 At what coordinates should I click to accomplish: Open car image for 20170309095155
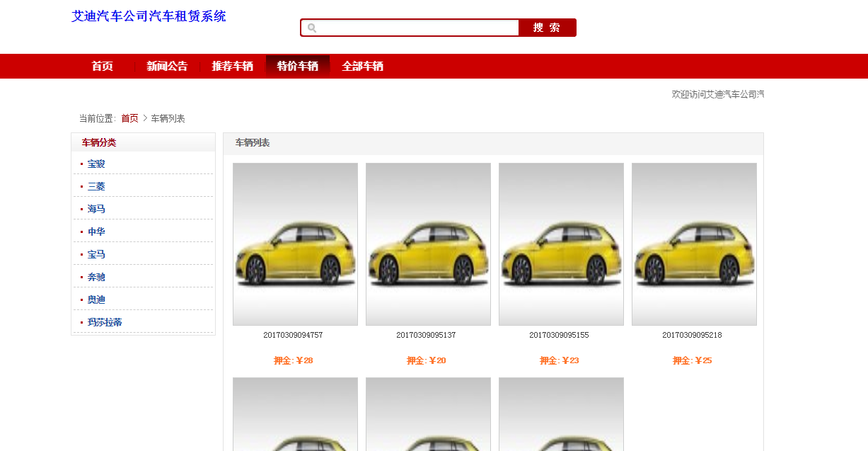[x=561, y=244]
